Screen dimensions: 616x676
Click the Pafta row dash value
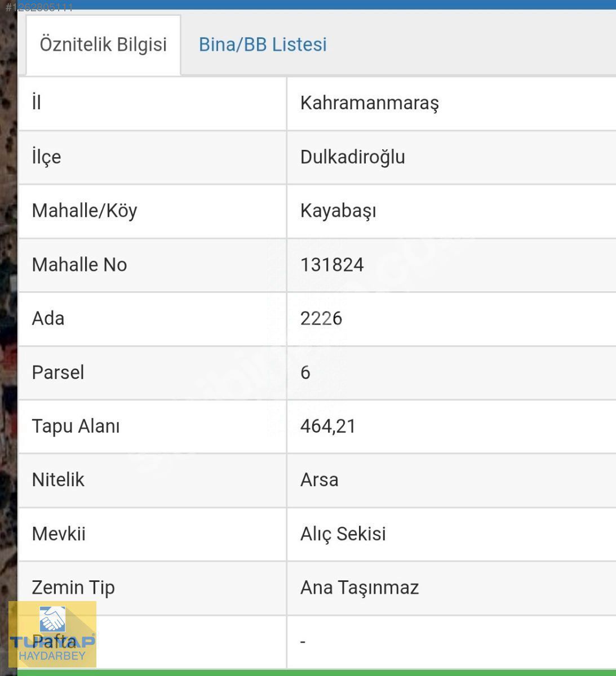click(303, 642)
